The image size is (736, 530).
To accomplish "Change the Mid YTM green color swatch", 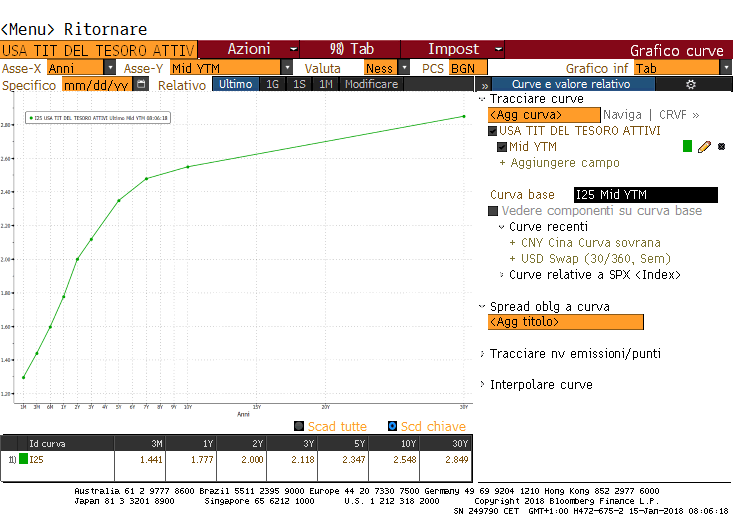I will pos(687,146).
